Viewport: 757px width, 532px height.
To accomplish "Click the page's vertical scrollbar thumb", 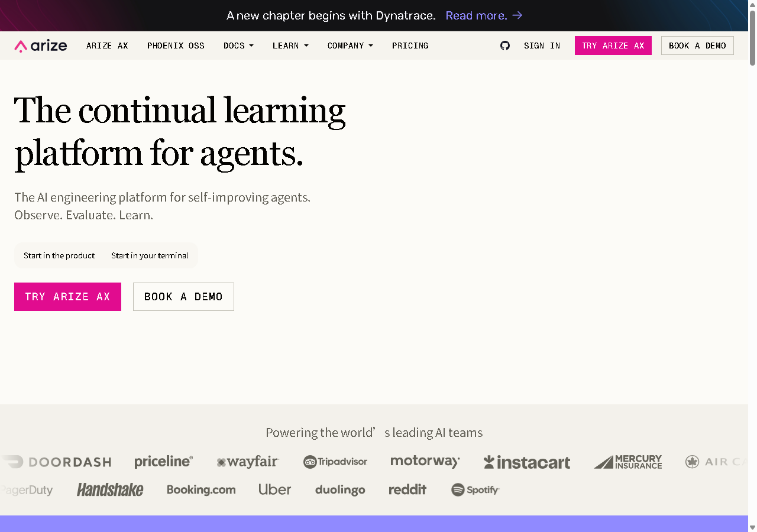I will click(752, 37).
